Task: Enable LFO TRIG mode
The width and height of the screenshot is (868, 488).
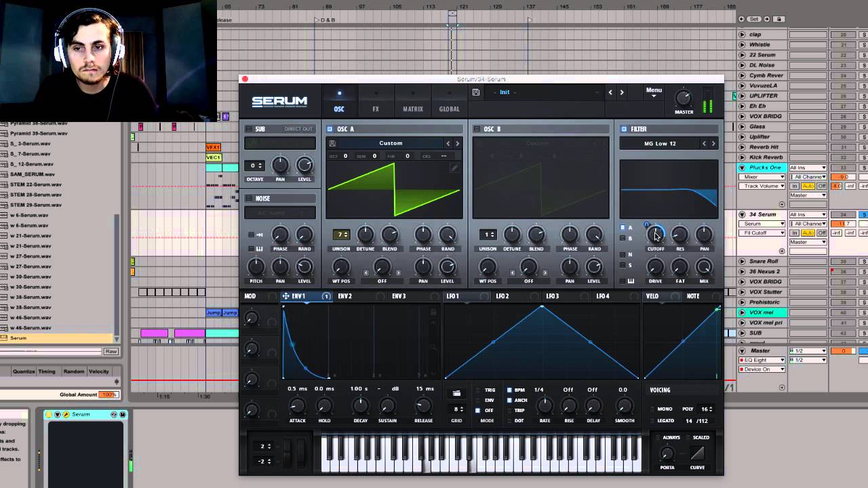Action: (477, 390)
